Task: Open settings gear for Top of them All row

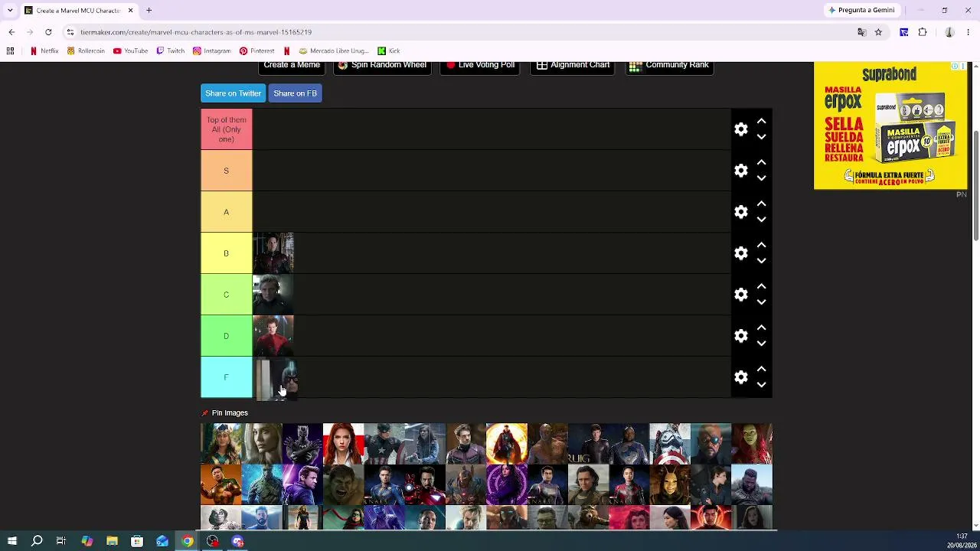Action: 740,129
